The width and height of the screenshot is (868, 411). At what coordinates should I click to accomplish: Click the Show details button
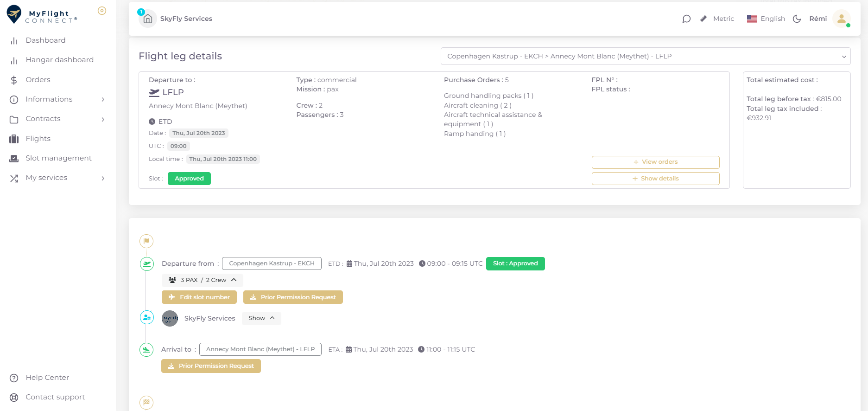click(x=655, y=179)
